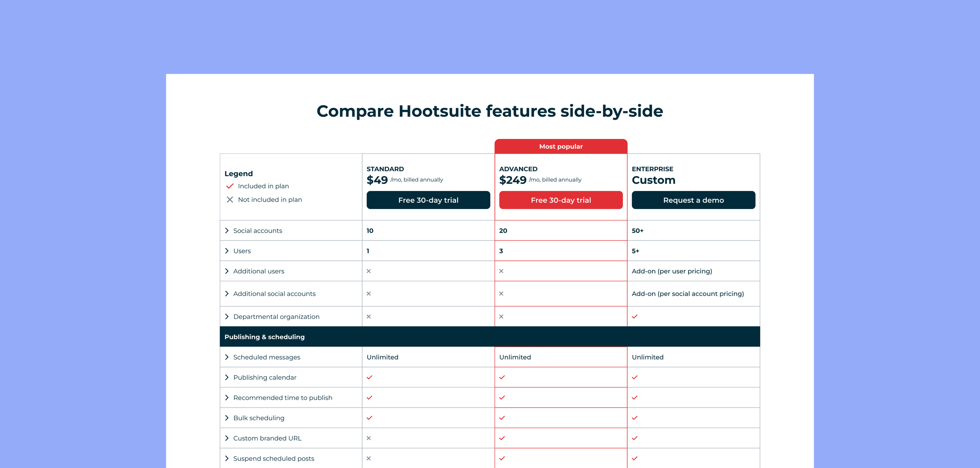Expand the Social accounts row
This screenshot has width=980, height=468.
pos(227,230)
